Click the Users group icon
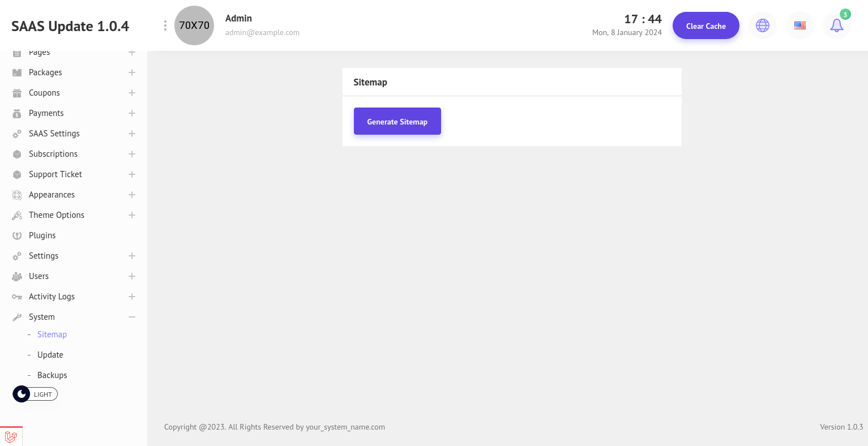This screenshot has width=868, height=446. [17, 276]
